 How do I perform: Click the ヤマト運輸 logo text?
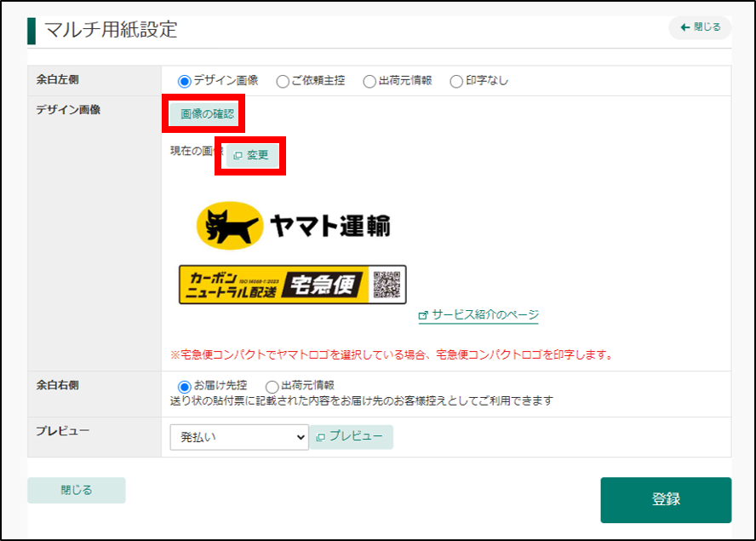pos(330,226)
